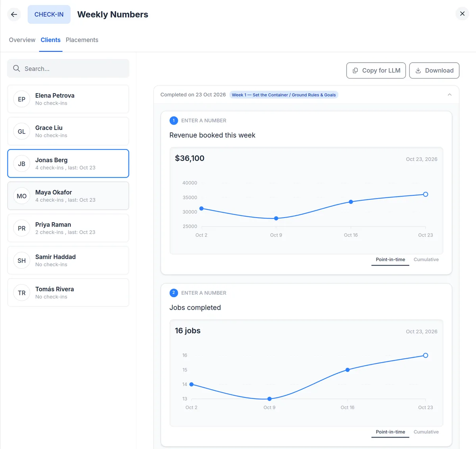Click the Week 1 Set the Container tag

[x=284, y=95]
